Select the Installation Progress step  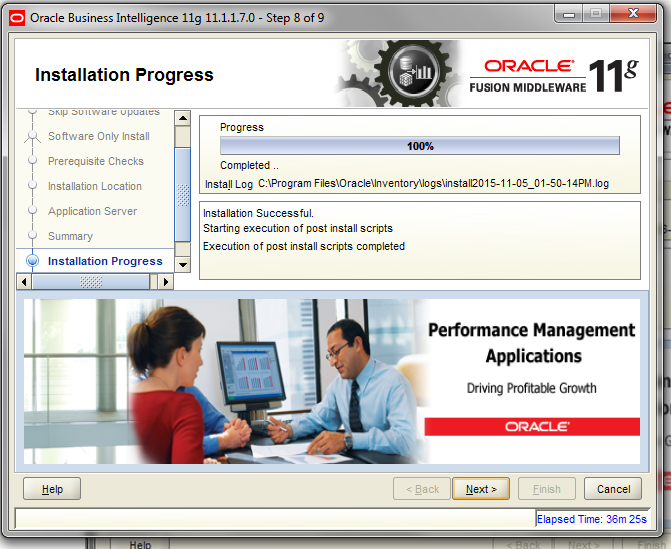pyautogui.click(x=105, y=261)
